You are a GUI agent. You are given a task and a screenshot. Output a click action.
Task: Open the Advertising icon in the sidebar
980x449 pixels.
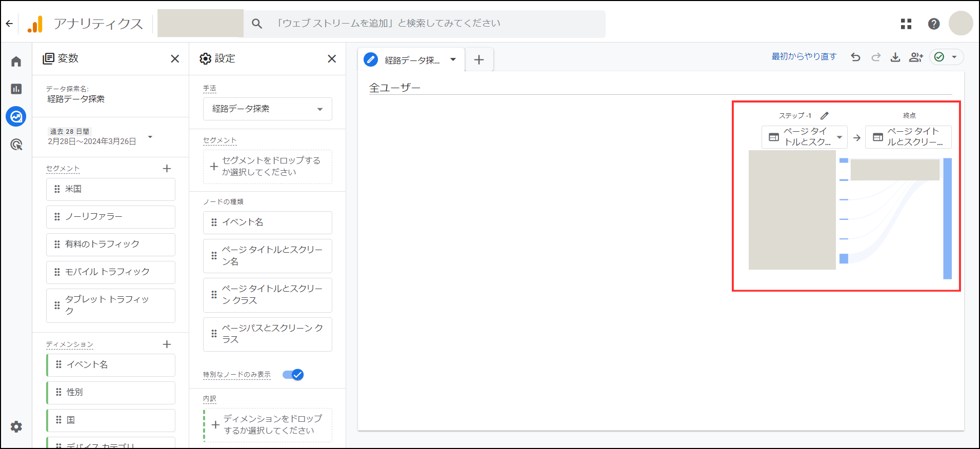(x=16, y=145)
